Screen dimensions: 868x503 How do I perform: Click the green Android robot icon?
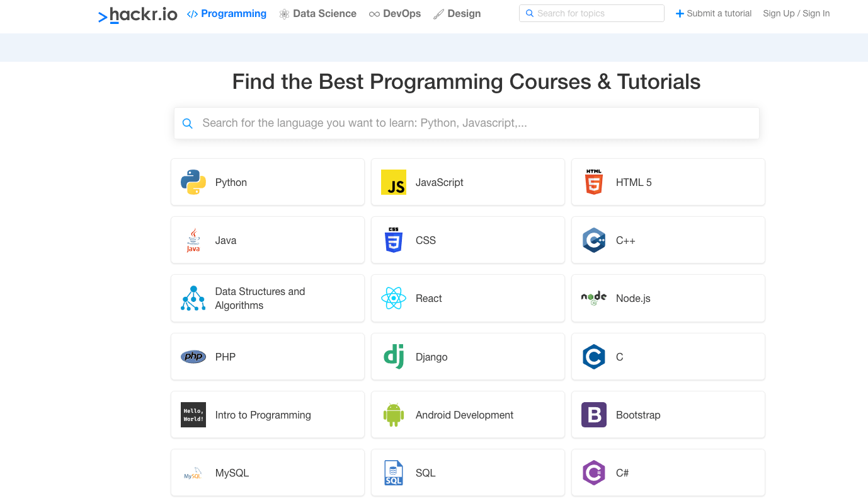click(x=394, y=415)
